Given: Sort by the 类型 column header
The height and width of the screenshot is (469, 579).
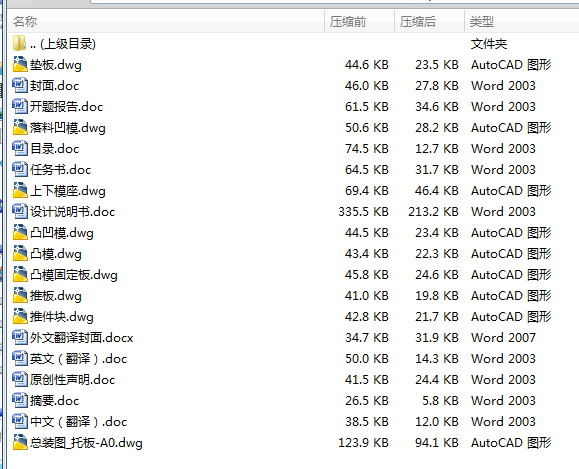Looking at the screenshot, I should [x=521, y=21].
